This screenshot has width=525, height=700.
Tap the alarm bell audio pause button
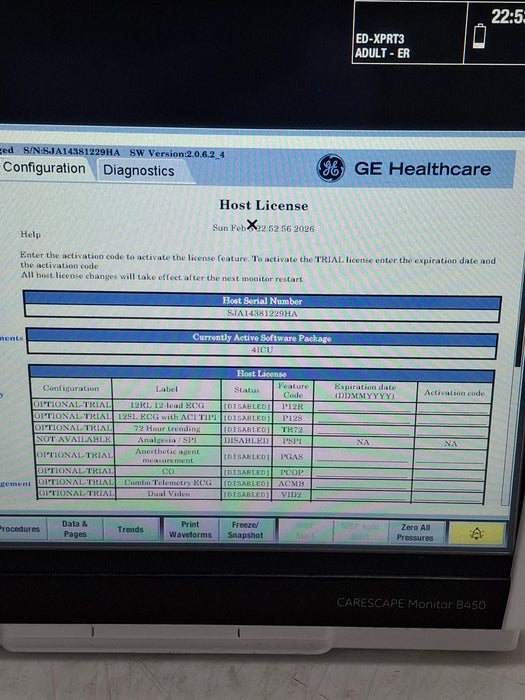click(477, 533)
